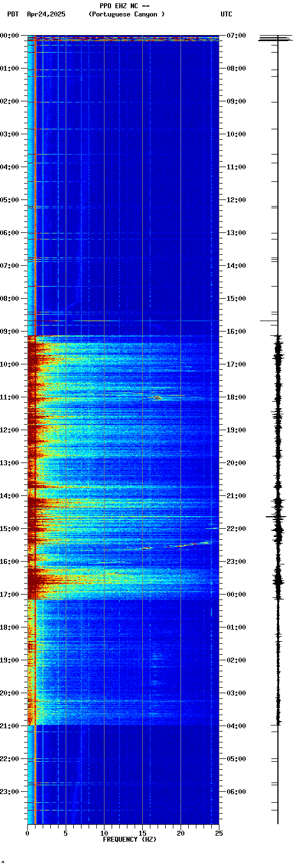302x868 pixels.
Task: Click the station title 'PPO EHZ NC --'
Action: 124,6
